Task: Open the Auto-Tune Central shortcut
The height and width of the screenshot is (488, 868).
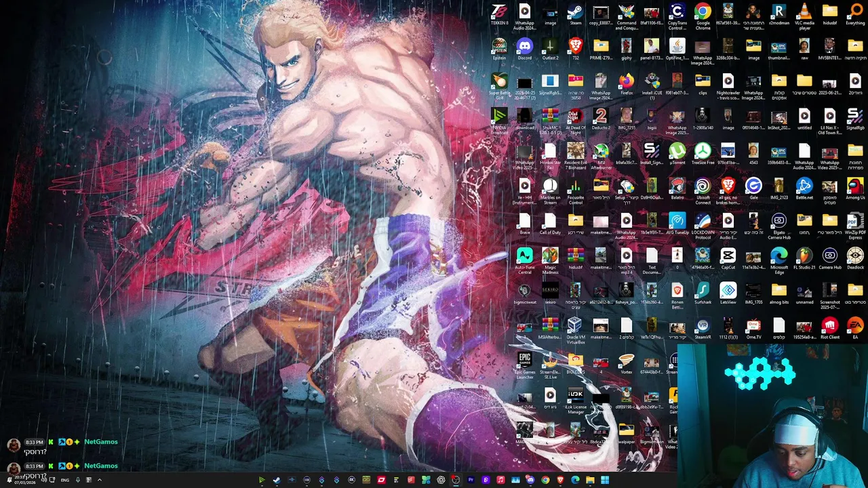Action: (x=524, y=262)
